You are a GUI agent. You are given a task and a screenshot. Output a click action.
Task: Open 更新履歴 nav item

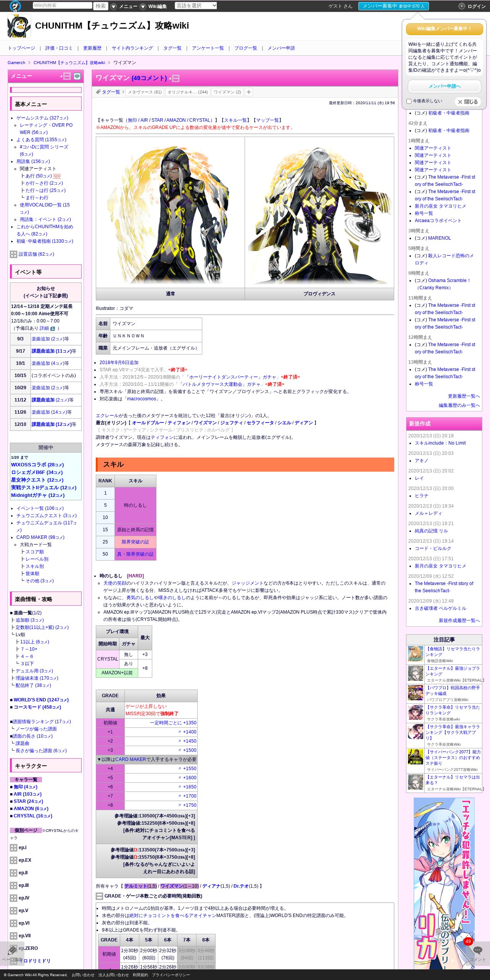(92, 48)
